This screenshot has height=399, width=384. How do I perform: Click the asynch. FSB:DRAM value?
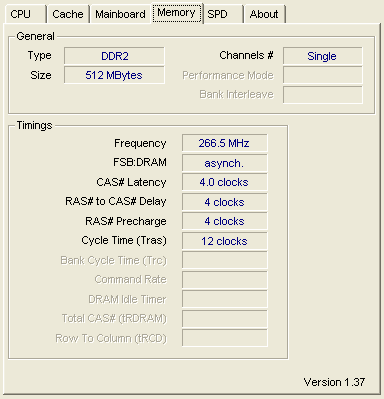[225, 163]
